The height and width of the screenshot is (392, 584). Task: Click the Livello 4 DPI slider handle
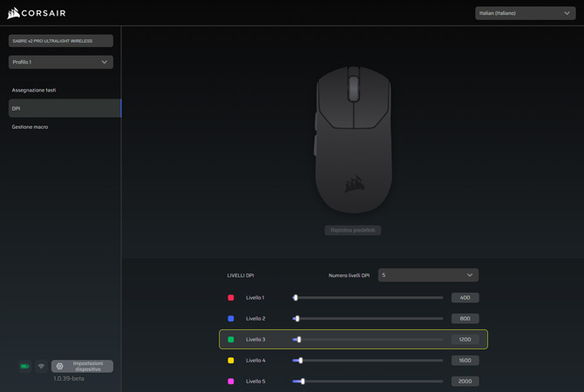(301, 361)
